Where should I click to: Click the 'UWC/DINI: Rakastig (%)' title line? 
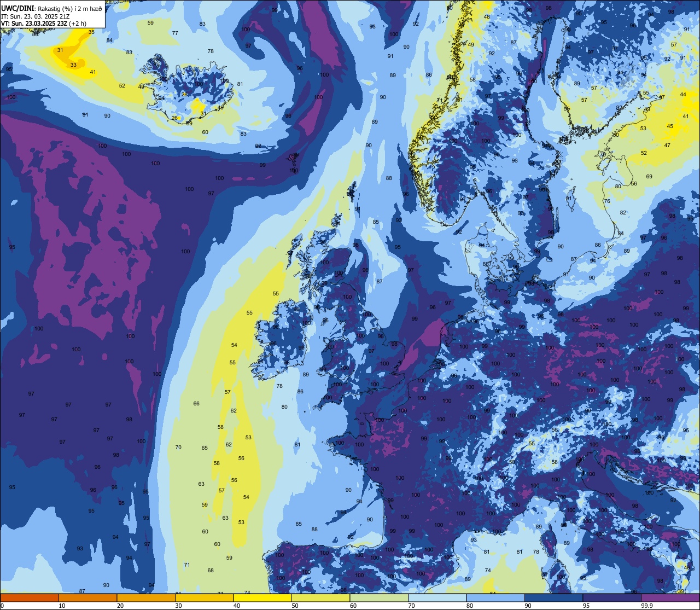51,9
